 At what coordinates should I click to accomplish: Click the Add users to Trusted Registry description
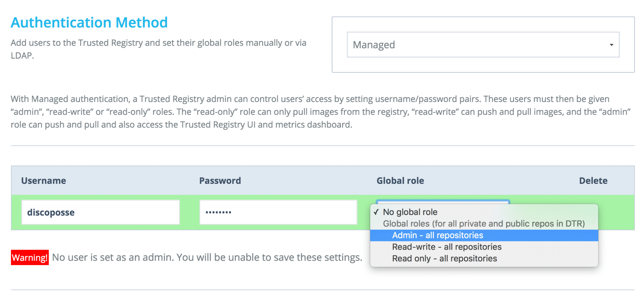click(x=158, y=49)
